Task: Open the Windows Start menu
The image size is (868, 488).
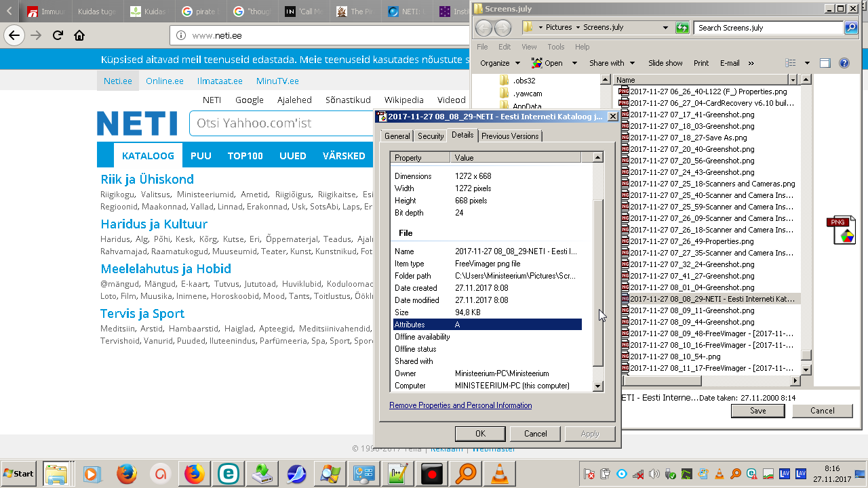Action: [x=19, y=474]
